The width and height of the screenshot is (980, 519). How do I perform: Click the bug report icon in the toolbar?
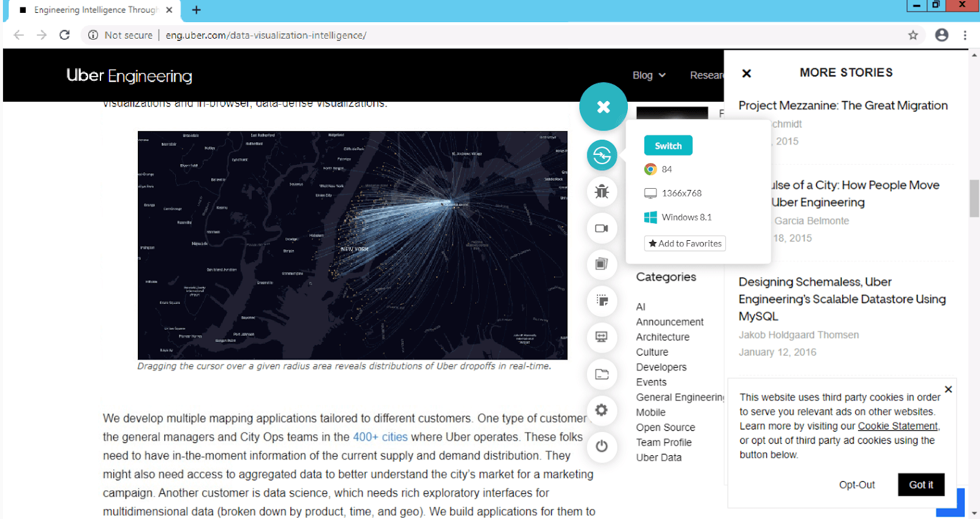[x=602, y=192]
